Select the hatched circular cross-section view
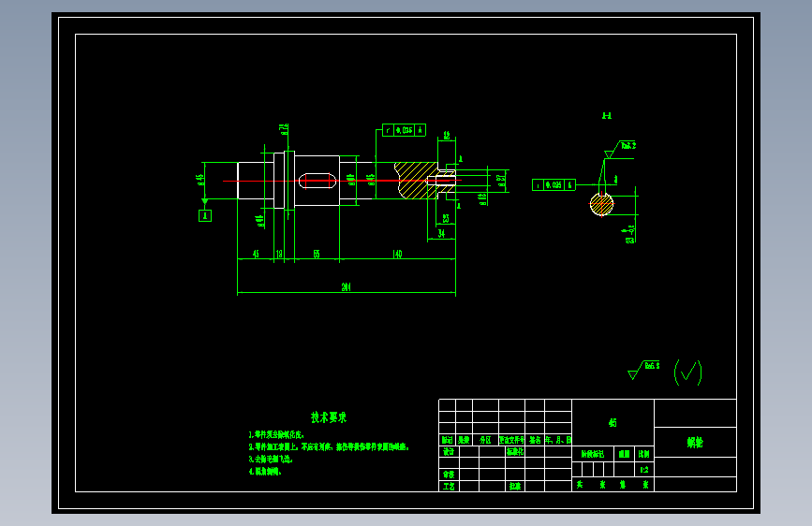Screen dimensions: 812x526 [602, 204]
